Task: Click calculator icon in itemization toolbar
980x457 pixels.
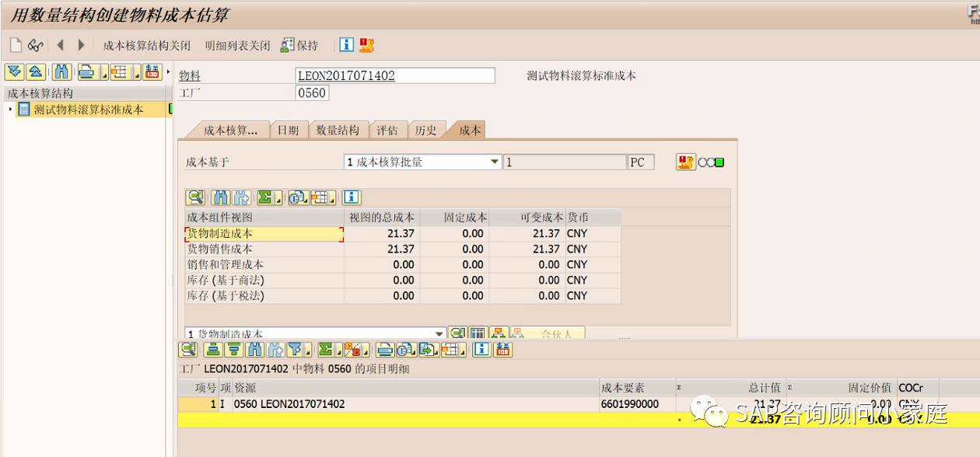Action: tap(502, 350)
